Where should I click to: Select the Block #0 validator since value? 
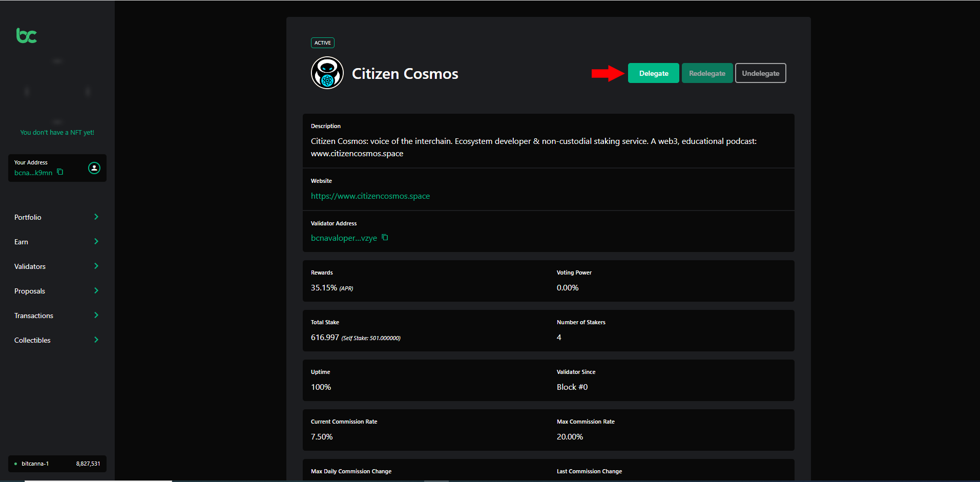572,387
